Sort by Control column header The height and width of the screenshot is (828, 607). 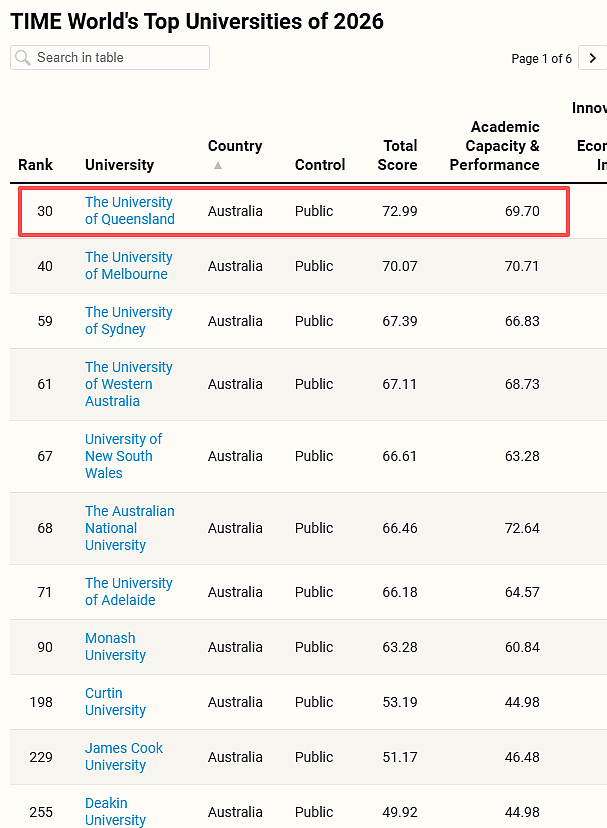coord(320,165)
